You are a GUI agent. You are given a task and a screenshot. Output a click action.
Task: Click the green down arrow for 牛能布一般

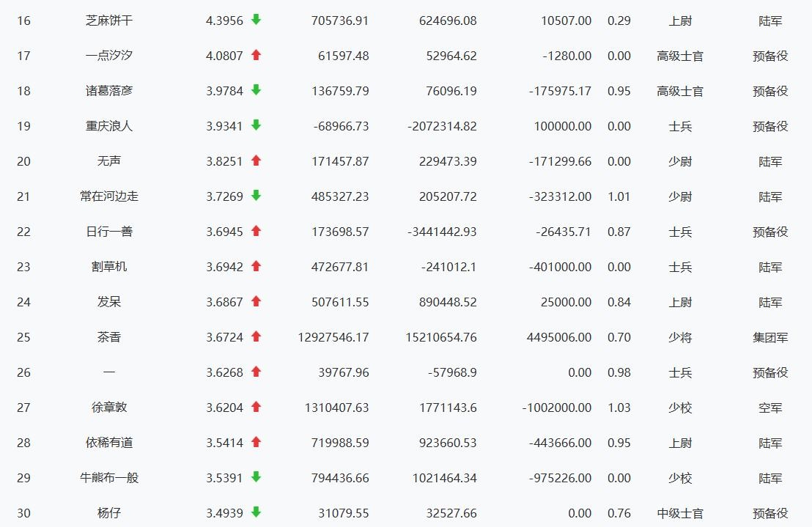256,477
